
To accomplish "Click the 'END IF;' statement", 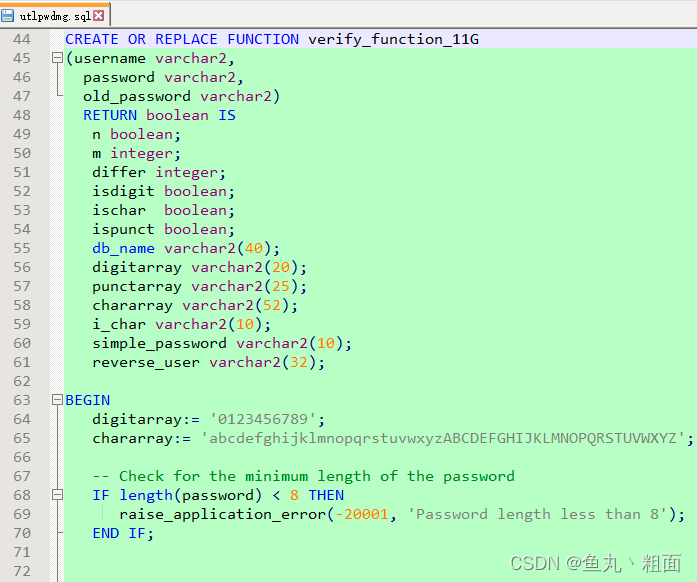I will pyautogui.click(x=123, y=533).
